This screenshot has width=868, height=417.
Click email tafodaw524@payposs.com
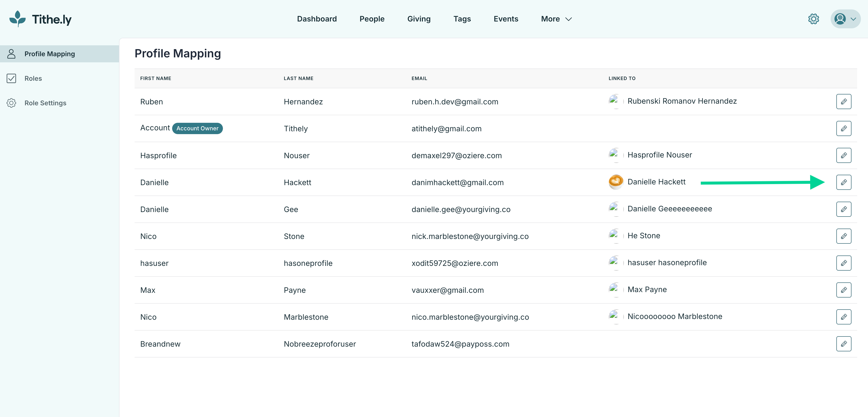(460, 344)
